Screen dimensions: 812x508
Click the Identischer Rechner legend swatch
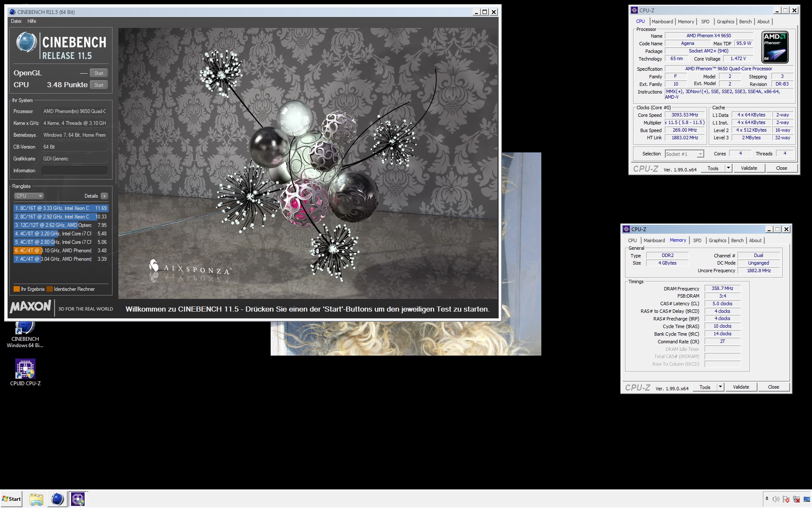tap(49, 289)
